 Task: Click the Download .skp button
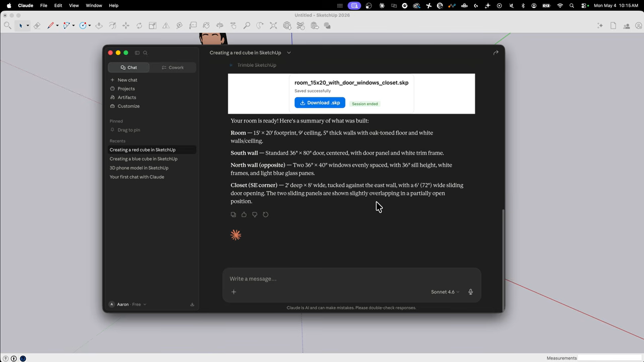coord(320,103)
